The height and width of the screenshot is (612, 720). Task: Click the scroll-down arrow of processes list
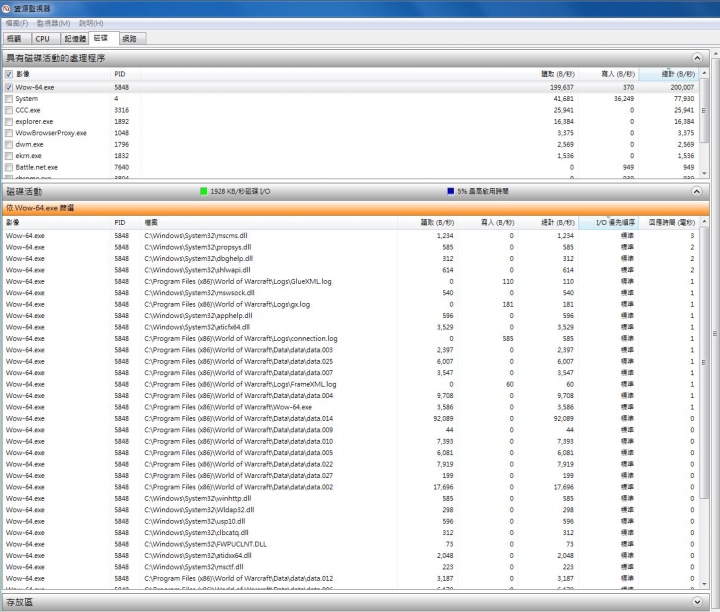coord(704,174)
